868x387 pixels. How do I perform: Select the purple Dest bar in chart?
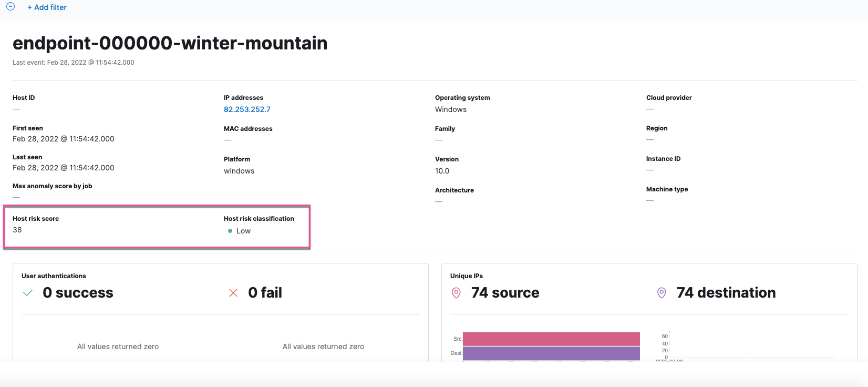(x=551, y=353)
